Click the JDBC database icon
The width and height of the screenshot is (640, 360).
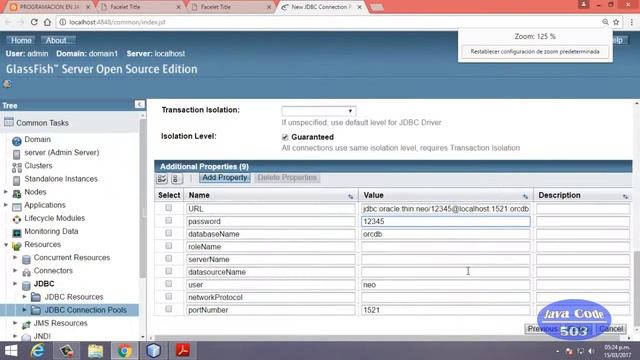tap(26, 285)
